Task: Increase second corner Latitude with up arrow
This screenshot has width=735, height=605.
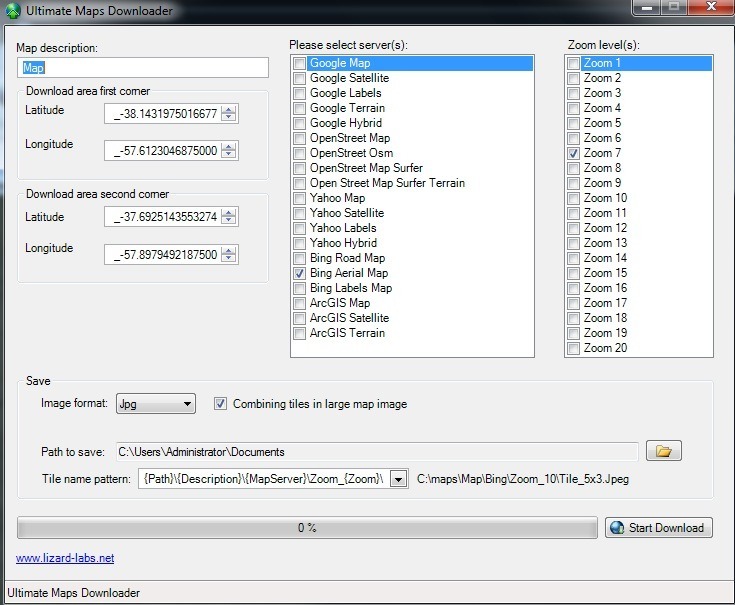Action: click(229, 213)
